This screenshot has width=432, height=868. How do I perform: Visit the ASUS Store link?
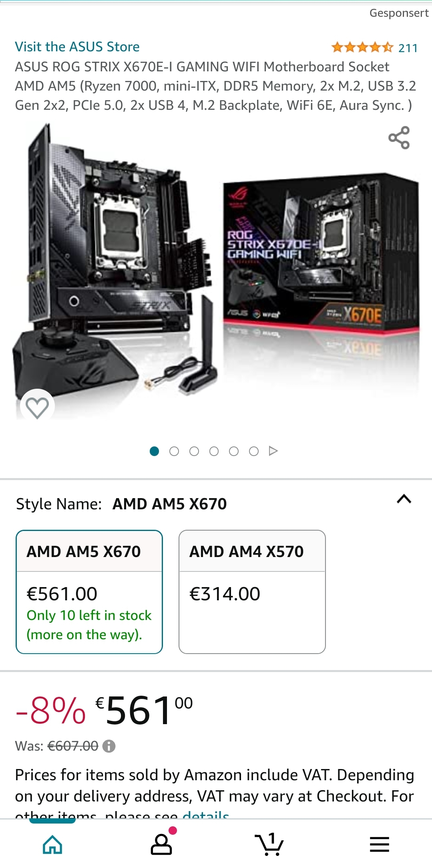(x=77, y=47)
